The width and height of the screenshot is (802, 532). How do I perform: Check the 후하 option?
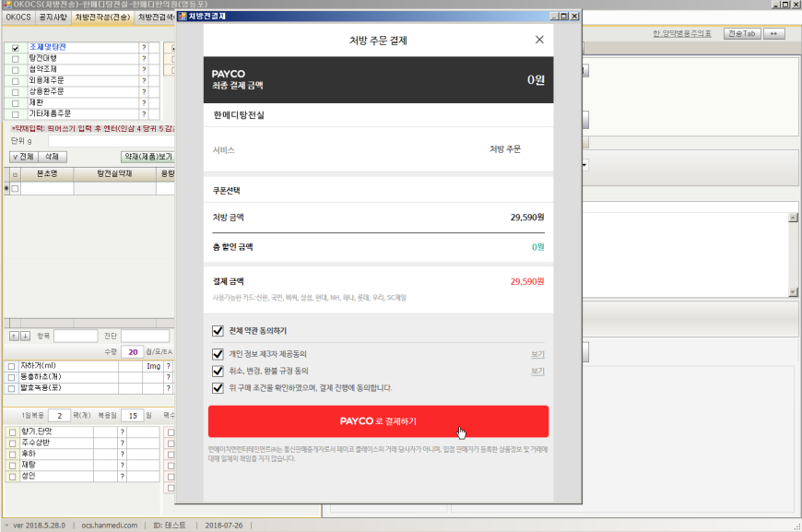(x=12, y=455)
